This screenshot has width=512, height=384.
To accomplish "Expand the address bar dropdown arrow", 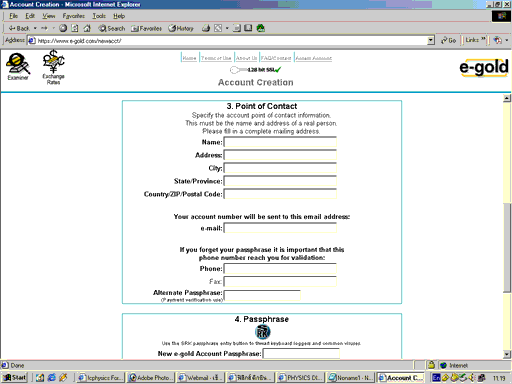I will [x=431, y=40].
